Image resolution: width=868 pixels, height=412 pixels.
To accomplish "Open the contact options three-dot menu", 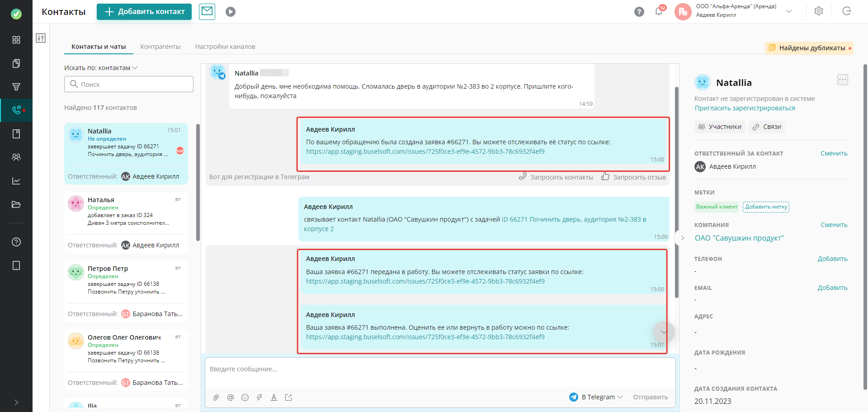I will click(x=843, y=80).
